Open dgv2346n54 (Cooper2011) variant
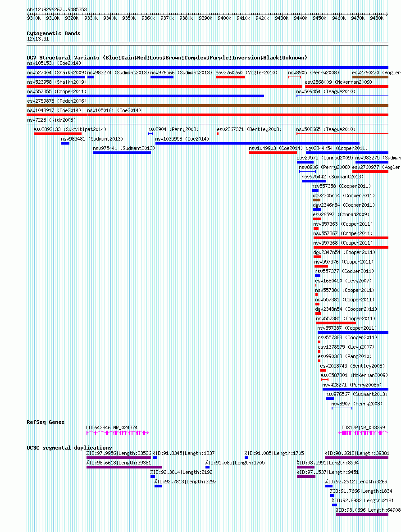 pyautogui.click(x=317, y=210)
